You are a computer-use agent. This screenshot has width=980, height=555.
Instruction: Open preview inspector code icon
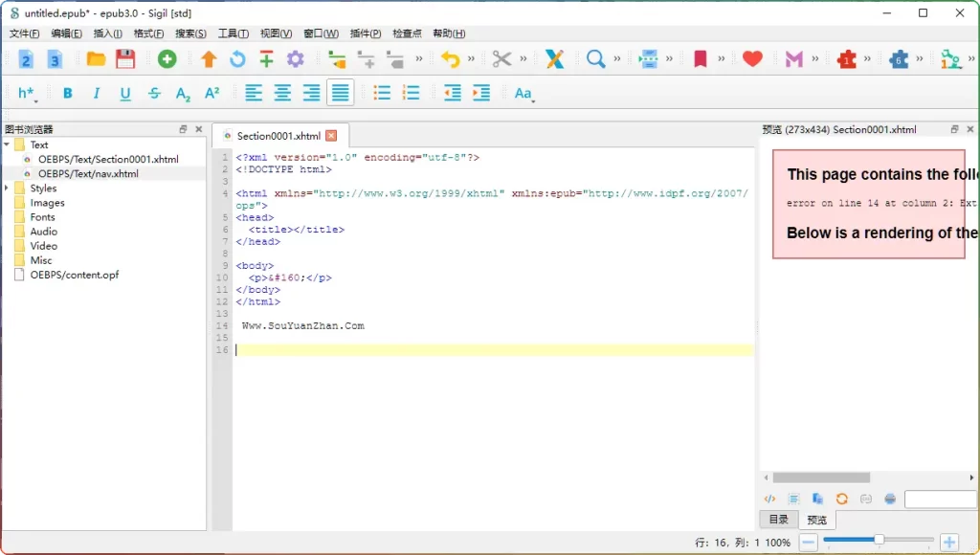[770, 499]
